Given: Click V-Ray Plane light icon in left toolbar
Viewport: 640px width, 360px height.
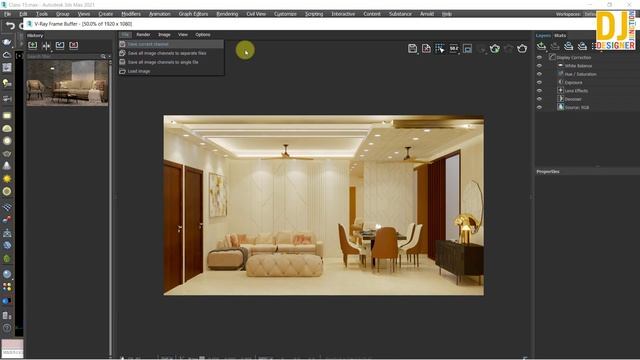Looking at the screenshot, I should click(x=7, y=116).
